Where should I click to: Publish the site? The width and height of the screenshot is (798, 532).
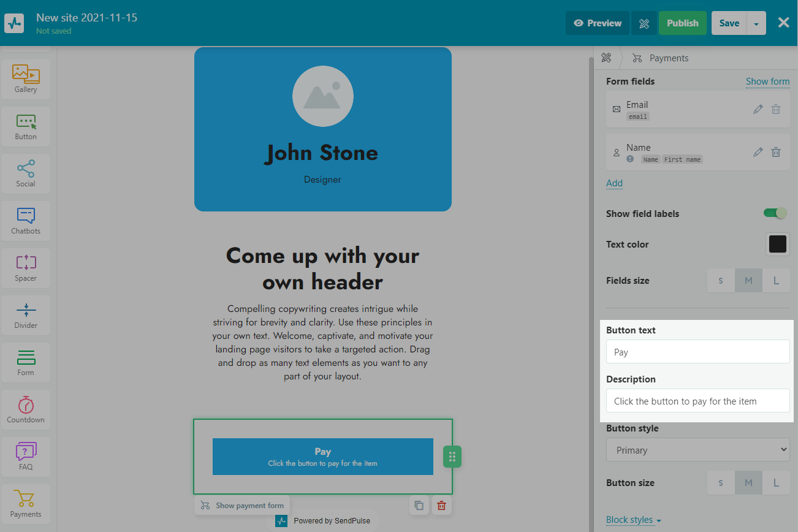pyautogui.click(x=683, y=23)
